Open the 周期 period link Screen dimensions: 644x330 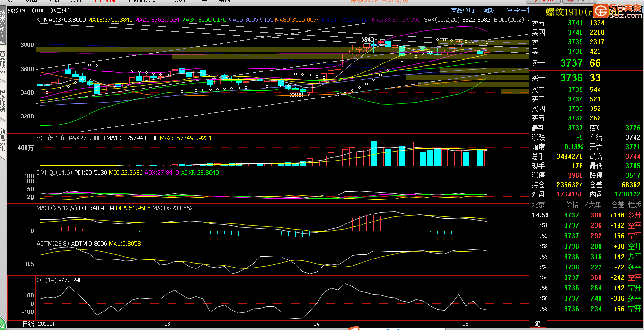(x=489, y=10)
